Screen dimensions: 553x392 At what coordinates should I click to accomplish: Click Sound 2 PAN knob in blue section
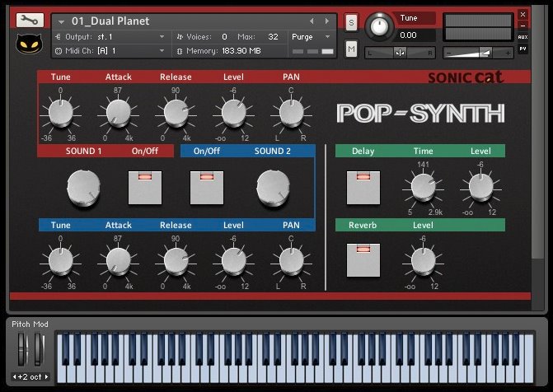tap(291, 261)
